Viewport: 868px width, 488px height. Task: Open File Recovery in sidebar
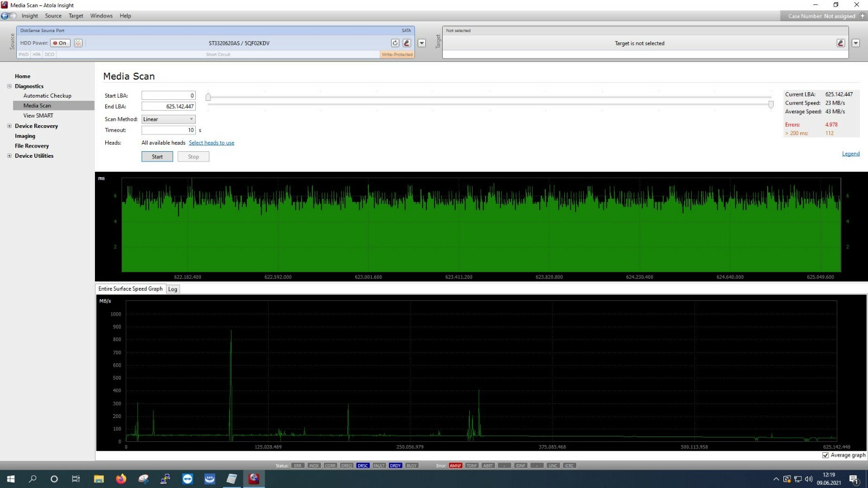(32, 146)
